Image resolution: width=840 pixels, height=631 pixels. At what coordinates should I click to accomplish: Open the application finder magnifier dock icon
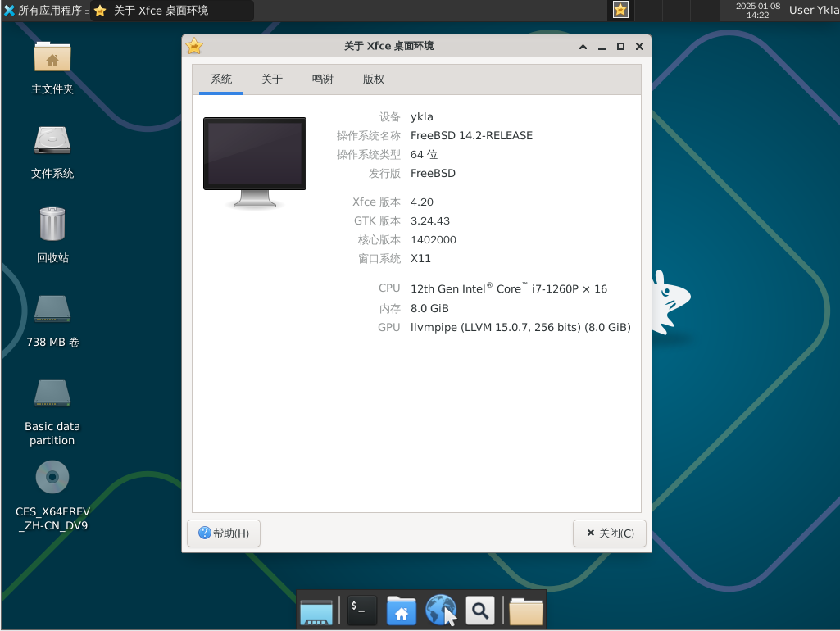click(x=480, y=611)
